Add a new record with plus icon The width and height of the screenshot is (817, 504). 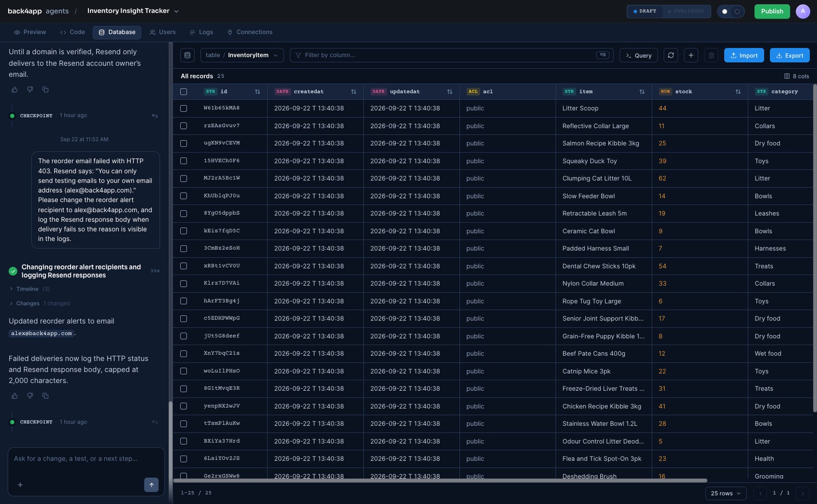(x=691, y=55)
